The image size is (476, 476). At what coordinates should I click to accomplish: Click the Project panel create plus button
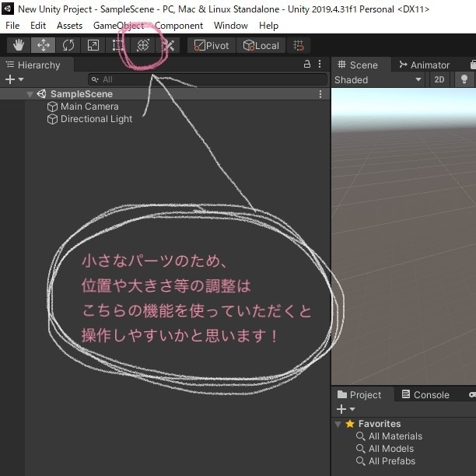(x=341, y=409)
